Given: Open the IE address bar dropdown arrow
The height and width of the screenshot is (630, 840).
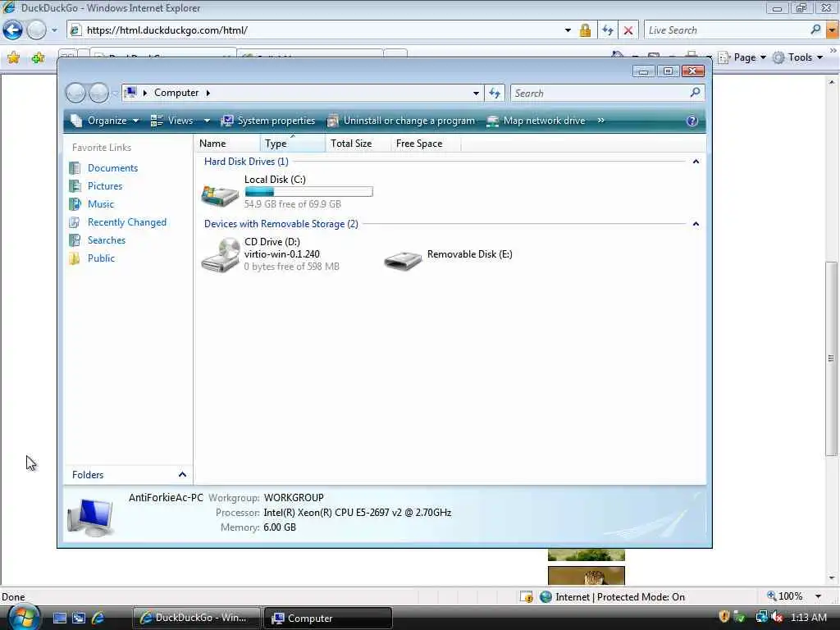Looking at the screenshot, I should click(x=568, y=30).
